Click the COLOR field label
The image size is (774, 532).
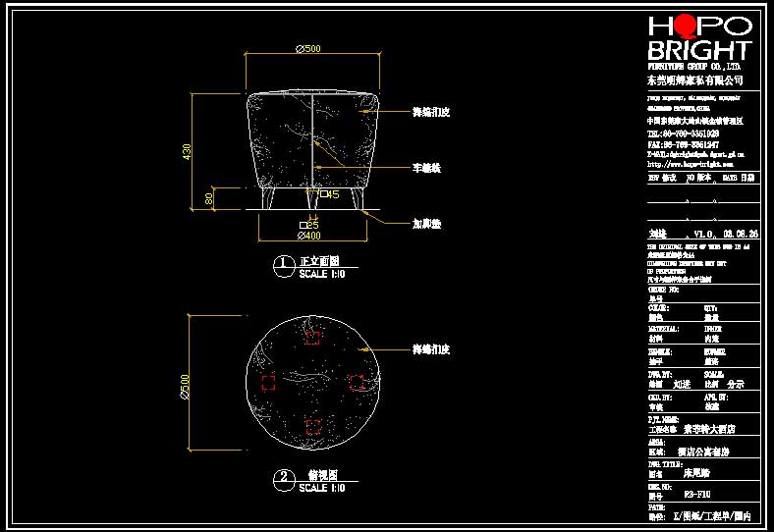click(658, 308)
